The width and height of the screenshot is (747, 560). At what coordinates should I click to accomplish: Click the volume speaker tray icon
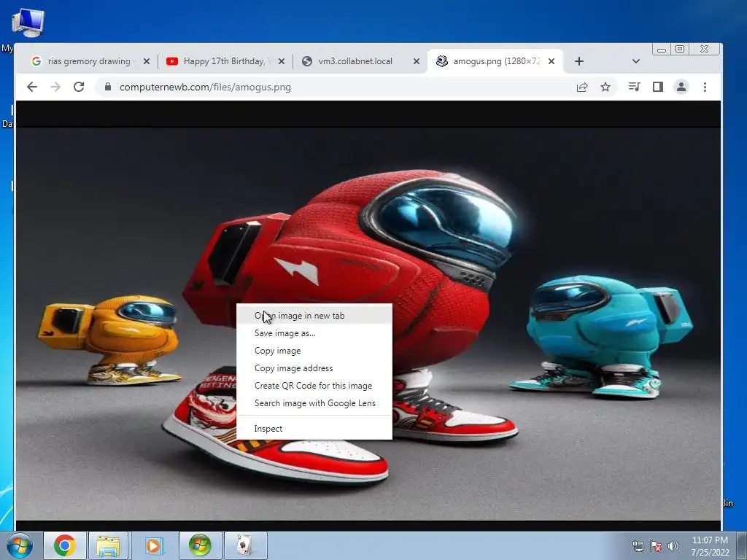point(673,546)
